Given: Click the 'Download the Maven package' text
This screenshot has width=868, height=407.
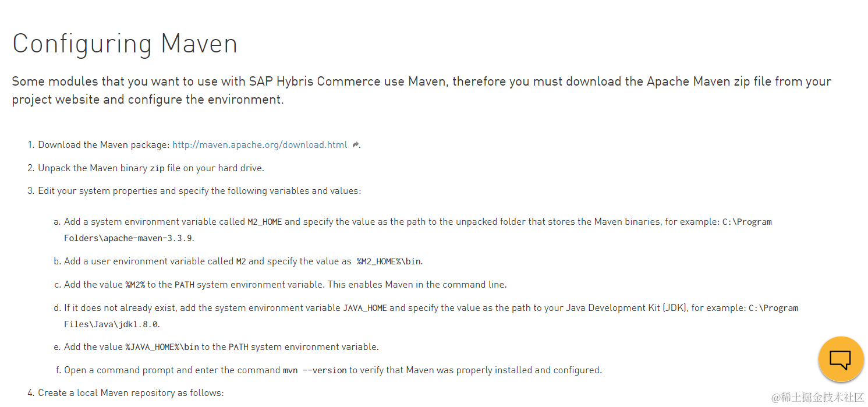Looking at the screenshot, I should [104, 144].
